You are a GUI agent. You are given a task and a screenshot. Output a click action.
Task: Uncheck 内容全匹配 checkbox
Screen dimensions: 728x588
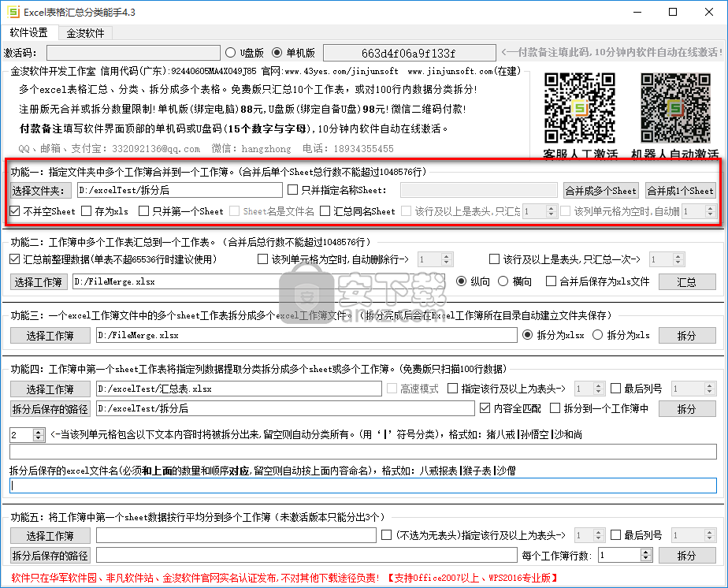tap(511, 408)
